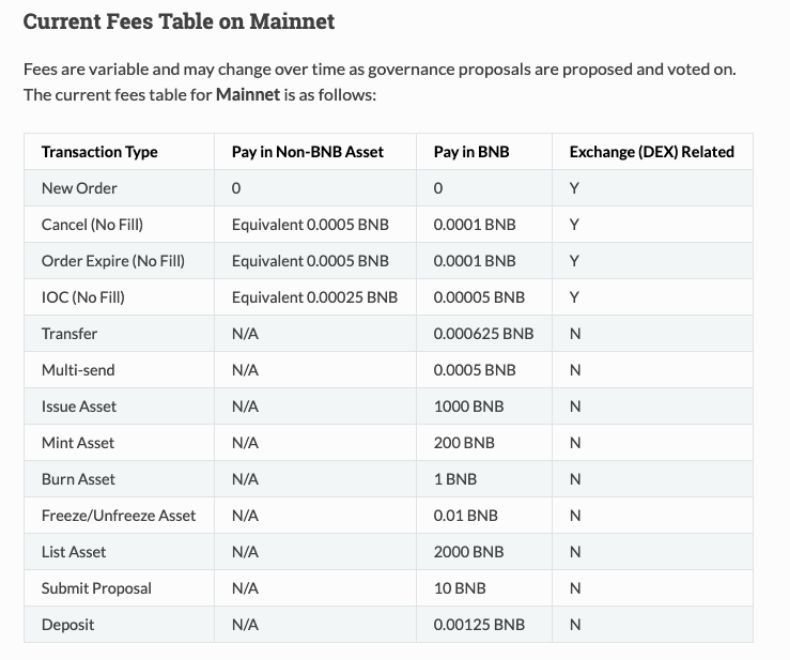Click the 'Freeze/Unfreeze Asset' row label
This screenshot has height=660, width=790.
[118, 515]
